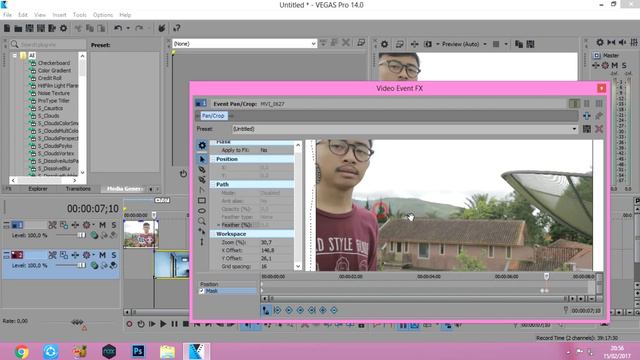This screenshot has width=640, height=360.
Task: Click the clip thumbnail on video track 1
Action: tap(140, 234)
